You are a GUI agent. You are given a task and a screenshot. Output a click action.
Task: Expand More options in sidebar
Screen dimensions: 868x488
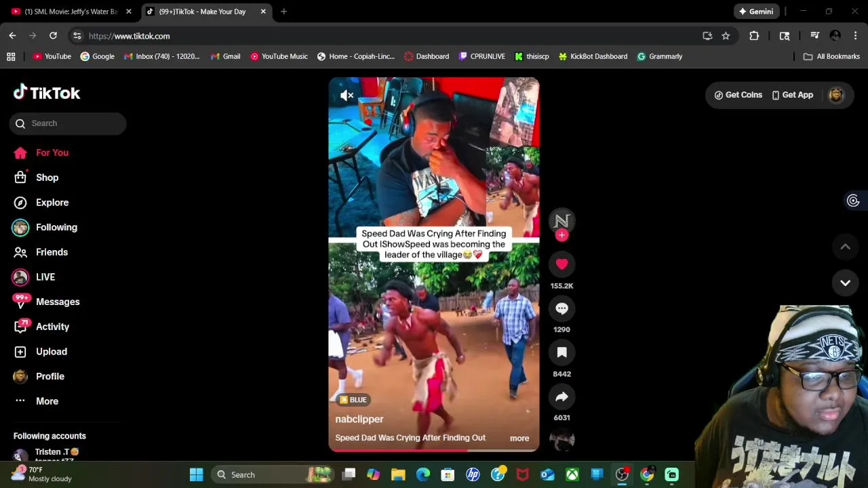(x=37, y=401)
